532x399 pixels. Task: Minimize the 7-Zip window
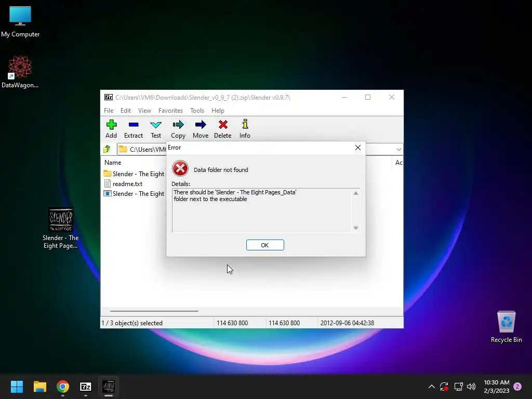tap(344, 97)
